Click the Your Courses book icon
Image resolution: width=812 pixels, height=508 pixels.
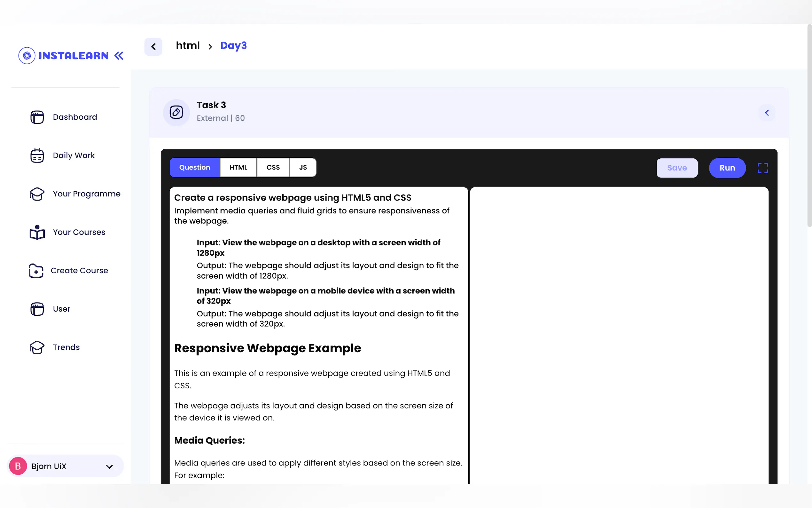click(x=37, y=232)
